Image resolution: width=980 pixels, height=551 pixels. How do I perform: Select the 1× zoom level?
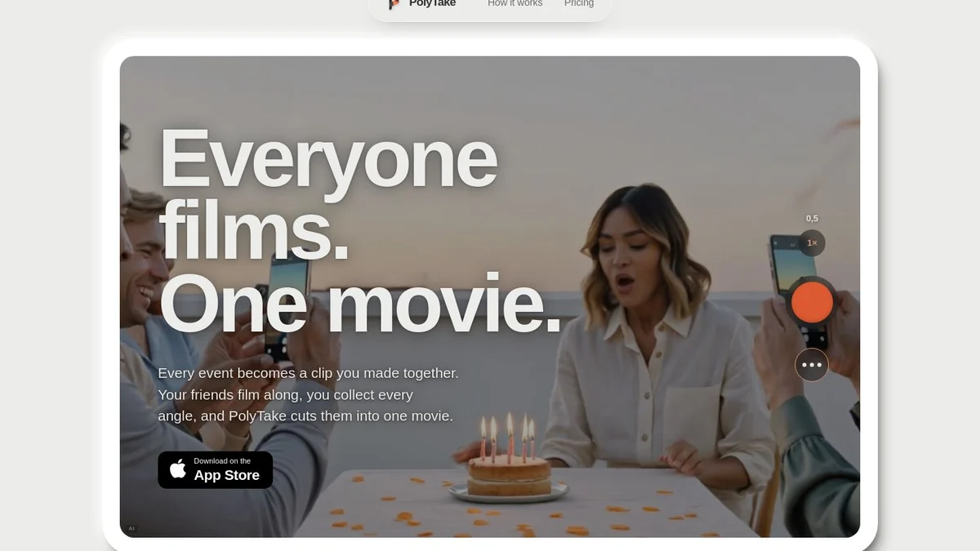click(x=812, y=243)
